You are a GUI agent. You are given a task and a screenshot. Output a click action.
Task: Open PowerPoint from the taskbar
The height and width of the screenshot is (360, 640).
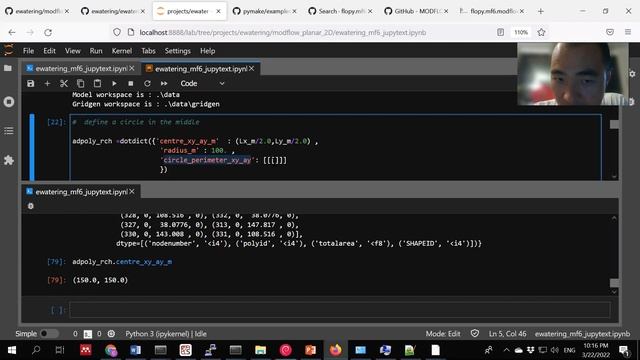[x=310, y=350]
